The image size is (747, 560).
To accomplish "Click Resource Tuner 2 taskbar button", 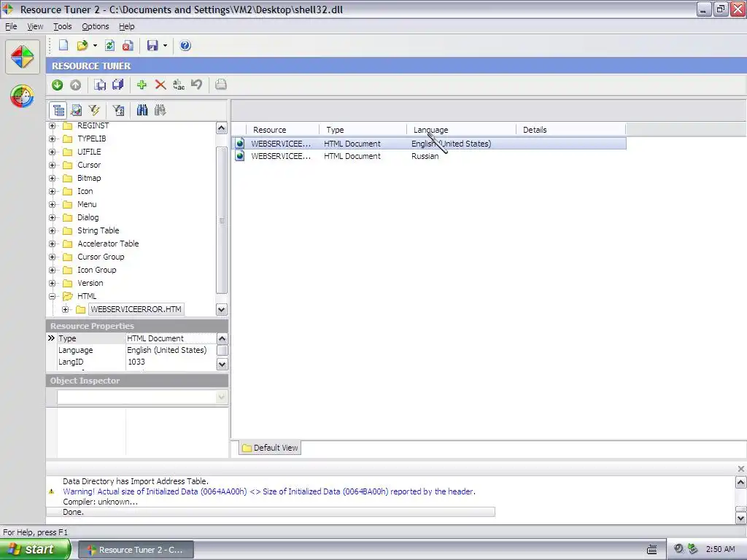I will [136, 550].
